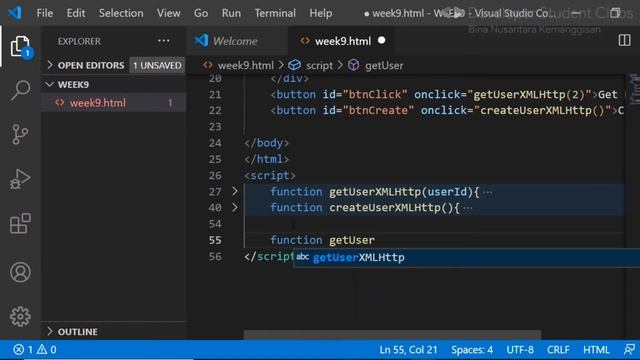Expand the OUTLINE section
Screen dimensions: 640x360
(50, 331)
